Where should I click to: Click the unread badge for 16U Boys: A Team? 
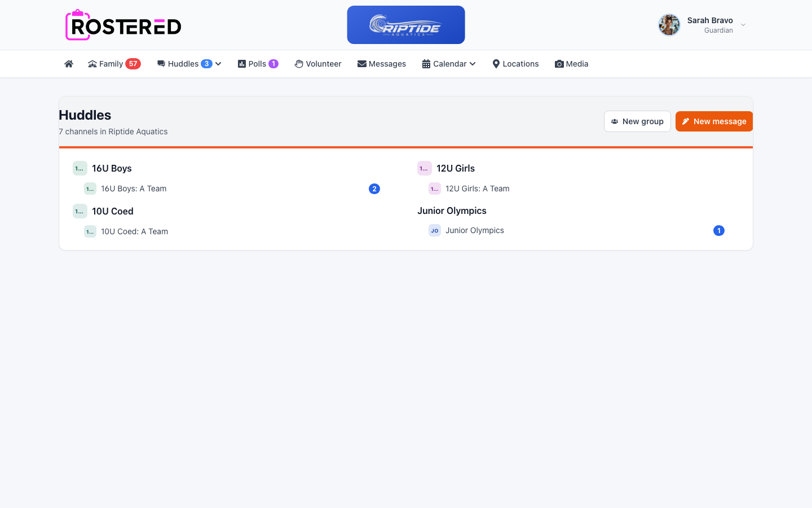[374, 189]
